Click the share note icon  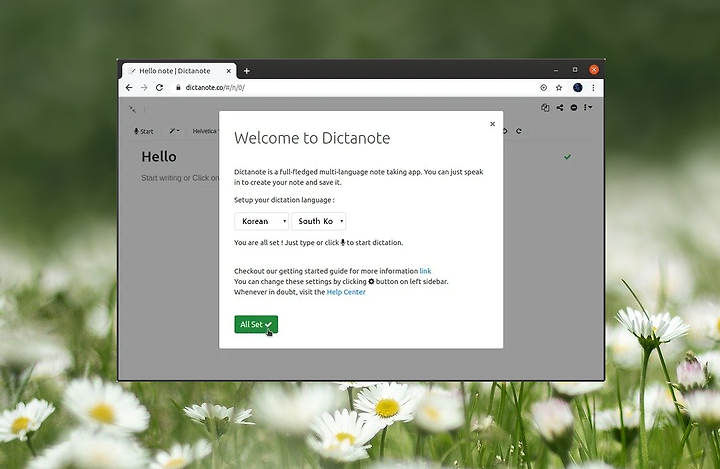pos(560,107)
